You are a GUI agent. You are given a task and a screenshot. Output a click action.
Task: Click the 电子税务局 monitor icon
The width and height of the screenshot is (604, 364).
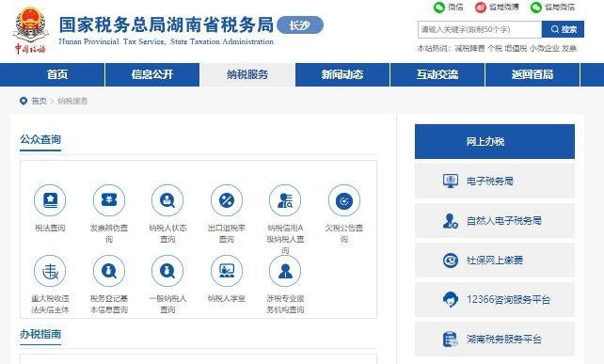click(451, 181)
